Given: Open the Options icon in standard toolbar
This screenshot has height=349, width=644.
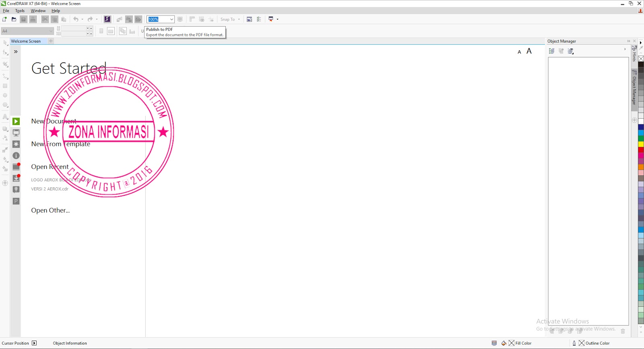Looking at the screenshot, I should 259,19.
